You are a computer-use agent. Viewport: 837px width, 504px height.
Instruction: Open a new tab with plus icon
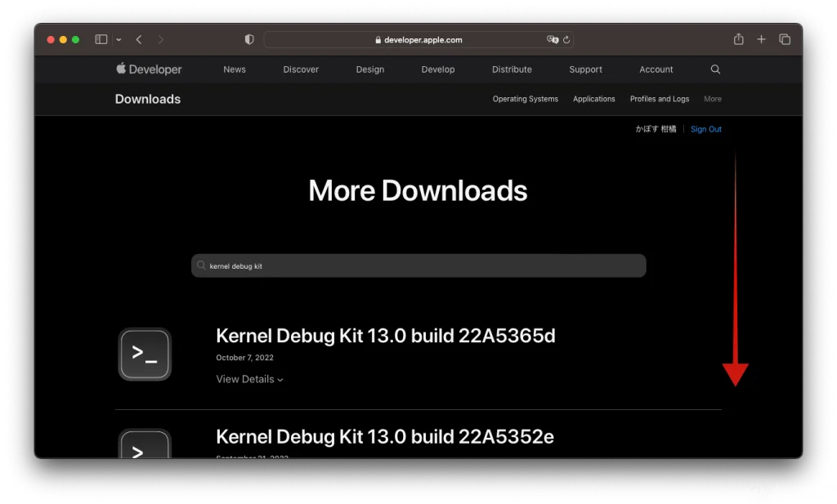coord(761,39)
